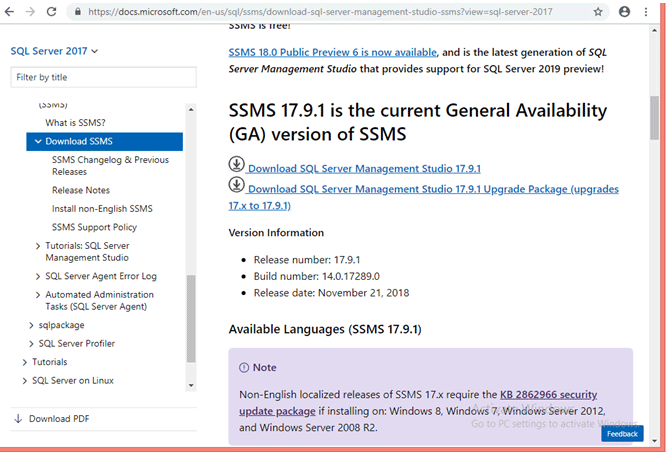Expand the SQL Server Agent Error Log node
This screenshot has height=452, width=666.
pos(38,276)
